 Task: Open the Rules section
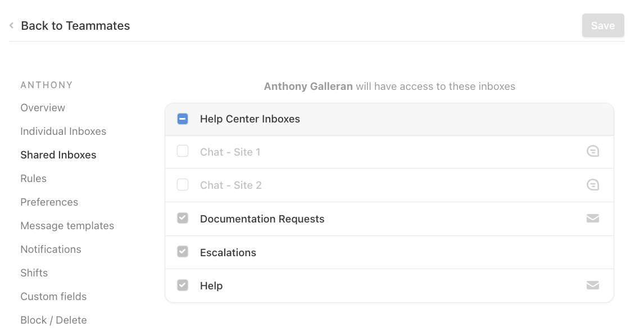(x=33, y=178)
